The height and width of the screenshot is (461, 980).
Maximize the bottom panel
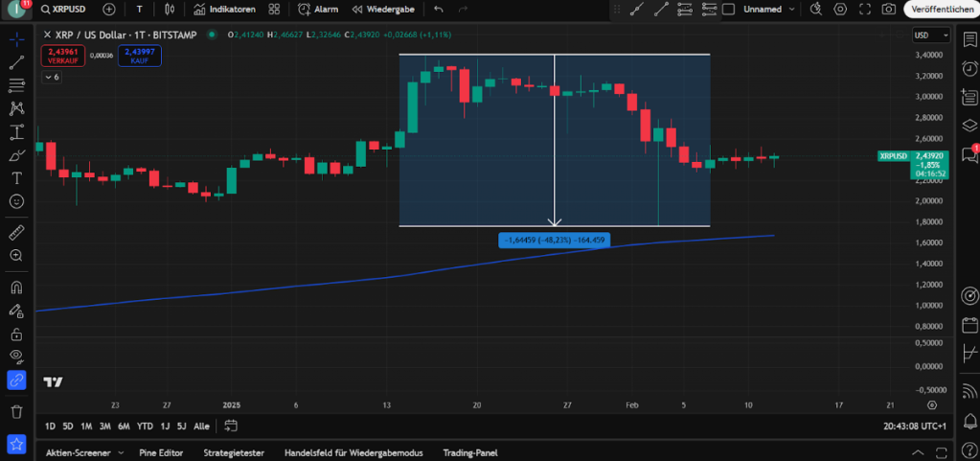pyautogui.click(x=942, y=453)
